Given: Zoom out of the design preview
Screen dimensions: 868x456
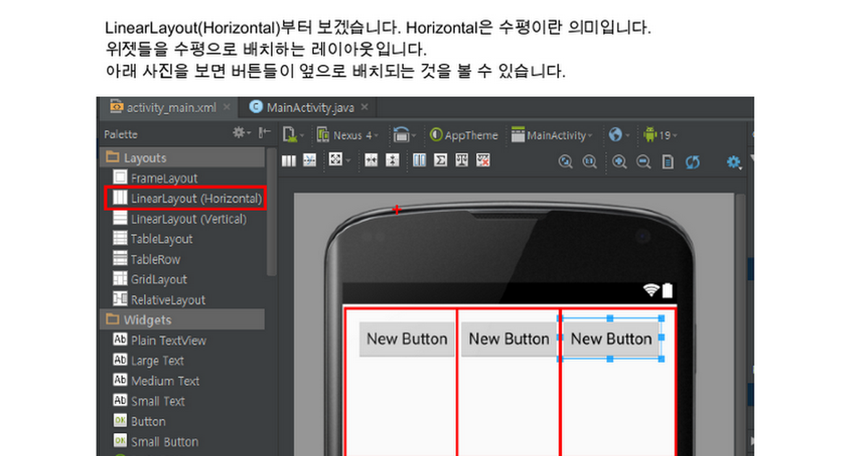Looking at the screenshot, I should tap(643, 162).
